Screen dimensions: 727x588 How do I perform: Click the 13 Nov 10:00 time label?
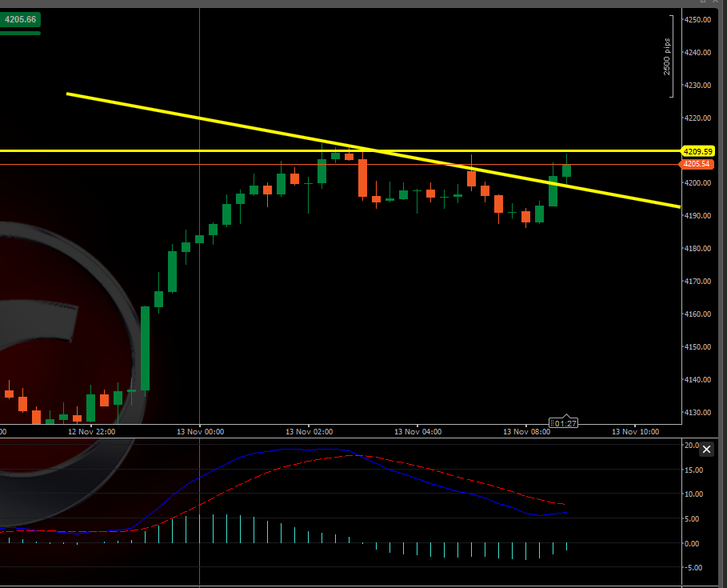tap(635, 432)
